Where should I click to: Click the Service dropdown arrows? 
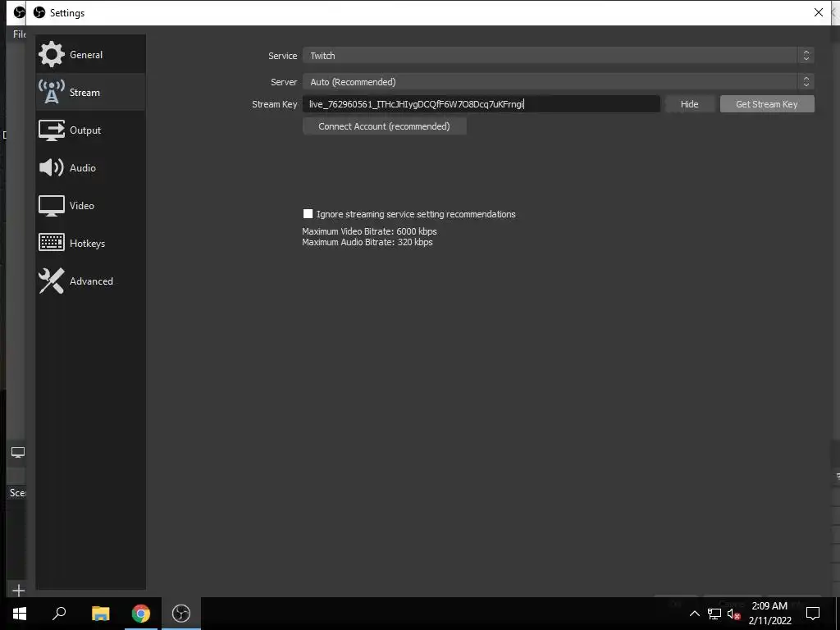[806, 56]
